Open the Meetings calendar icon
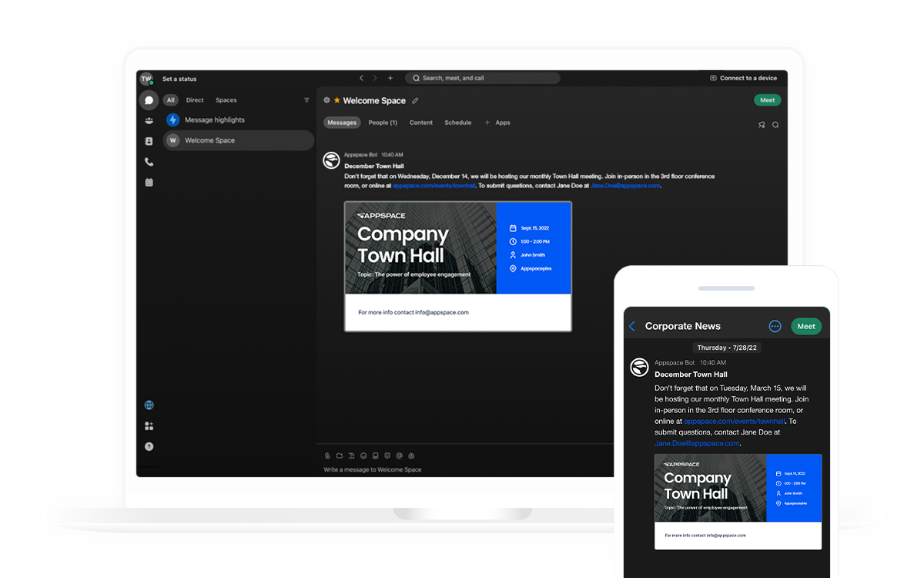Screen dimensions: 924x578 149,183
